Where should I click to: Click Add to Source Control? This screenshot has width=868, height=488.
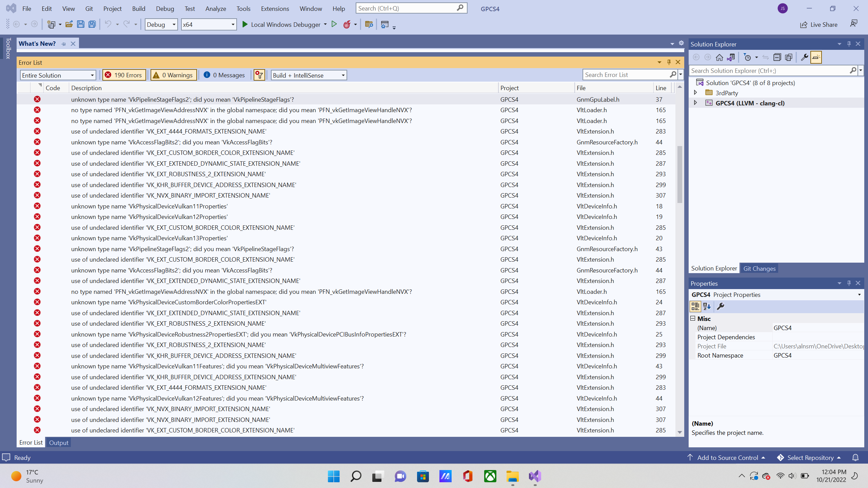click(727, 457)
